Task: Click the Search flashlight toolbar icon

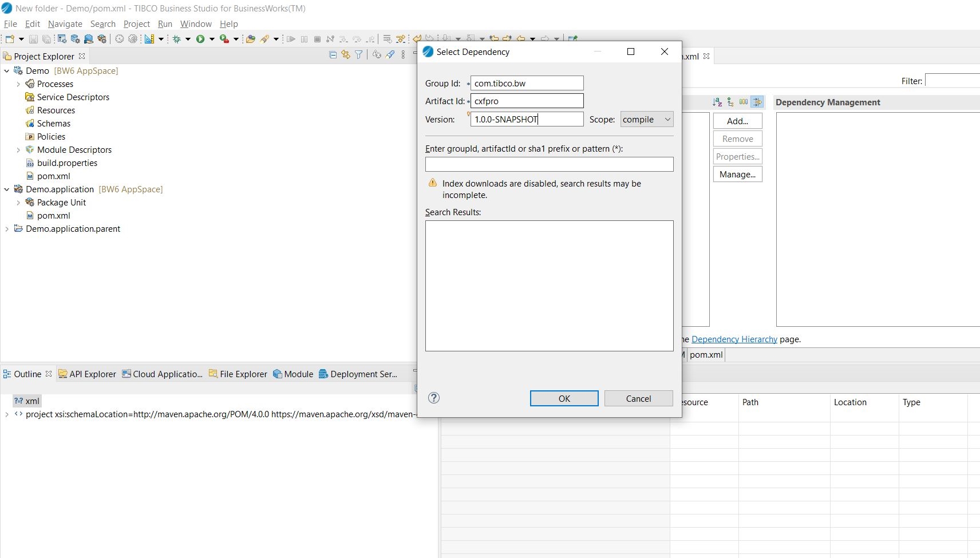Action: pos(264,39)
